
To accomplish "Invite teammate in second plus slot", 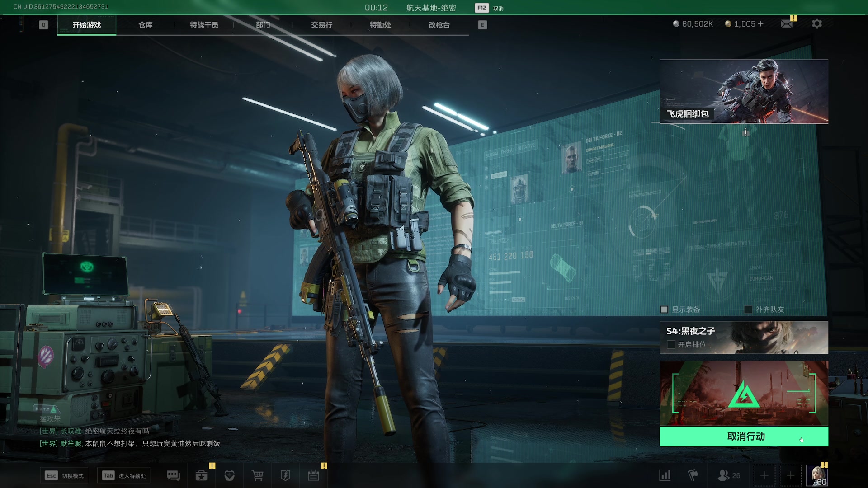I will pos(790,475).
